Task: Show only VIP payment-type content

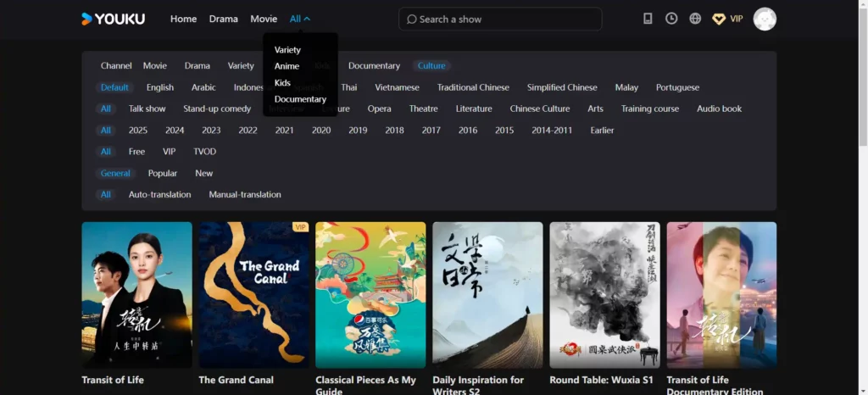Action: coord(169,152)
